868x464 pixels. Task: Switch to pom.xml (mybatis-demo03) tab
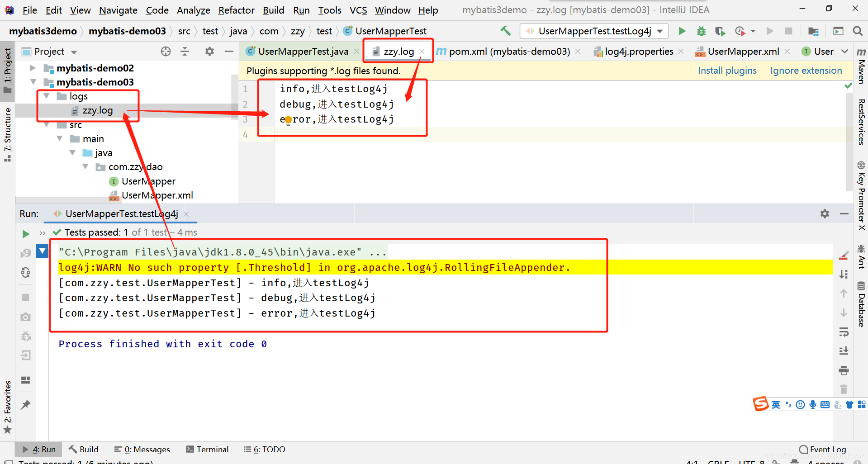(509, 51)
